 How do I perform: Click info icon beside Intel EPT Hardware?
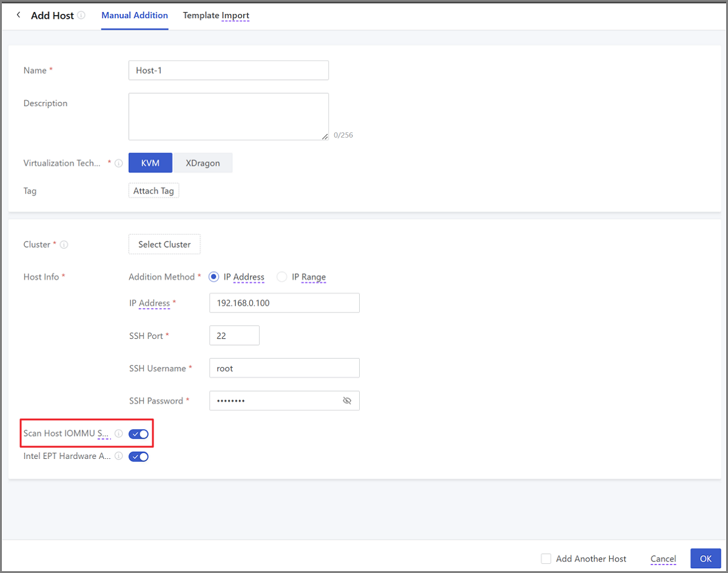(x=119, y=456)
